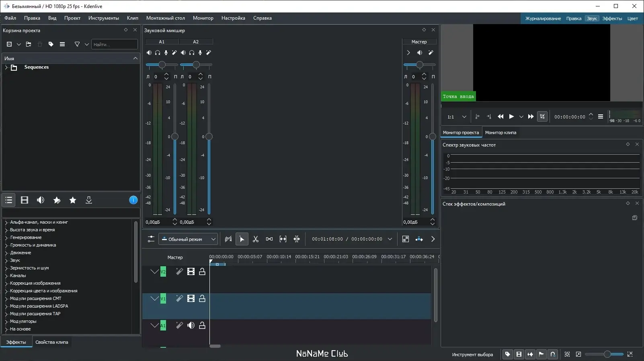This screenshot has width=644, height=361.
Task: Click the filter funnel icon in project bin
Action: click(x=77, y=45)
